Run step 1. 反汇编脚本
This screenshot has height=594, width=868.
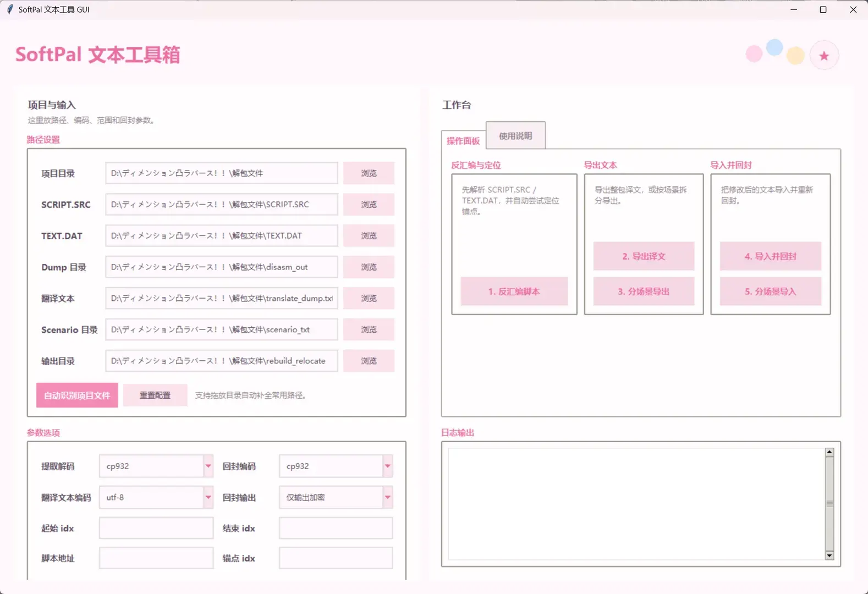(514, 291)
